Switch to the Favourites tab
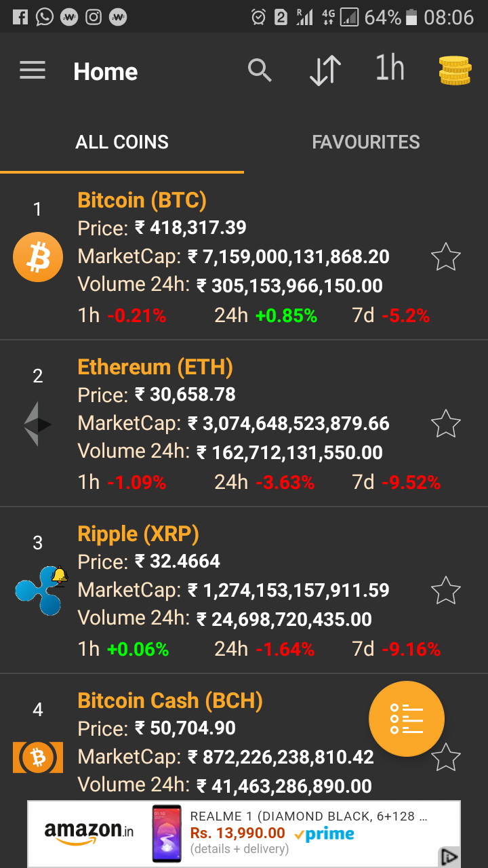This screenshot has width=488, height=868. click(x=366, y=142)
